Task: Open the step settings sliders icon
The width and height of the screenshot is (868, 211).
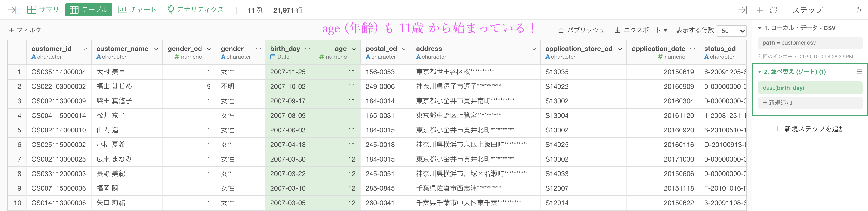Action: click(859, 10)
